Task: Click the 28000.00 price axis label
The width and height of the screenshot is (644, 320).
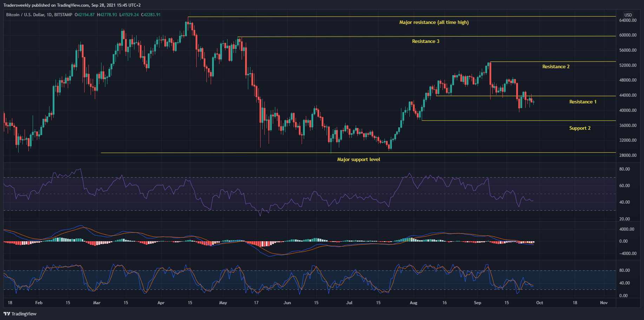Action: [x=628, y=155]
